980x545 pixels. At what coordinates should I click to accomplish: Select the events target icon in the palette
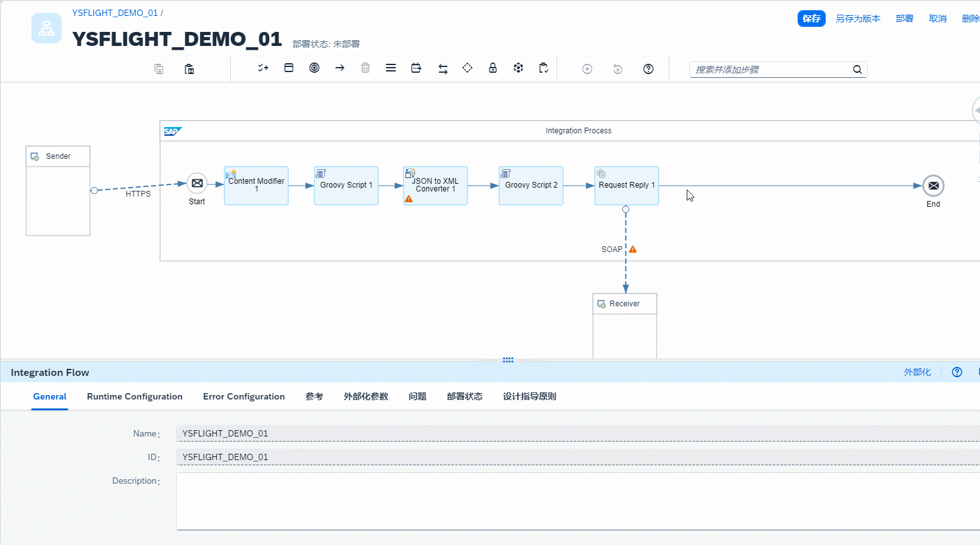[314, 68]
